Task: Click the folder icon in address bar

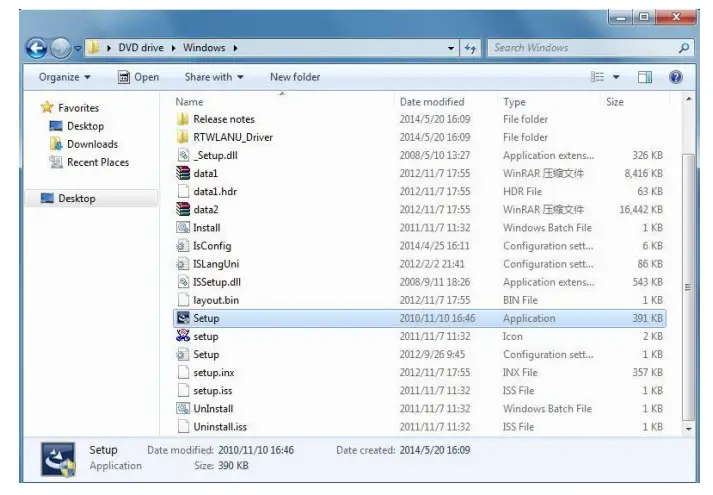Action: pyautogui.click(x=93, y=47)
